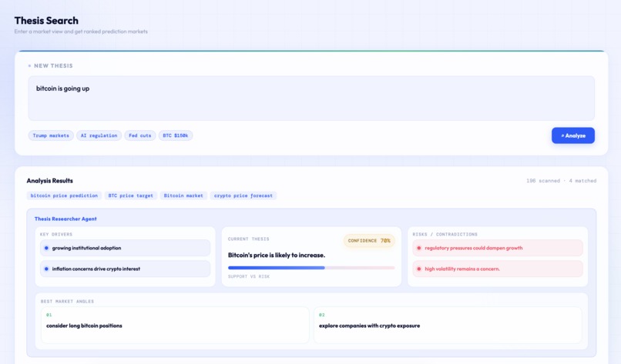Select the 'BTC $150k' suggestion chip
The width and height of the screenshot is (621, 364).
176,135
